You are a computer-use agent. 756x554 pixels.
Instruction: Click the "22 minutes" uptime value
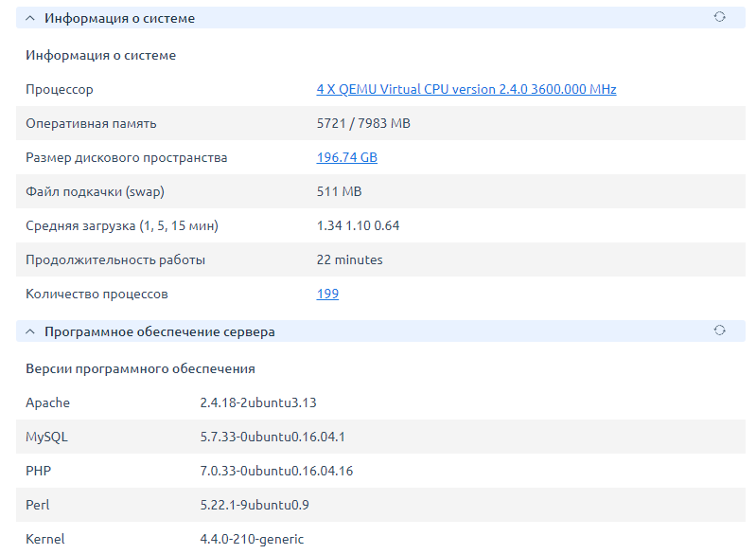tap(349, 259)
